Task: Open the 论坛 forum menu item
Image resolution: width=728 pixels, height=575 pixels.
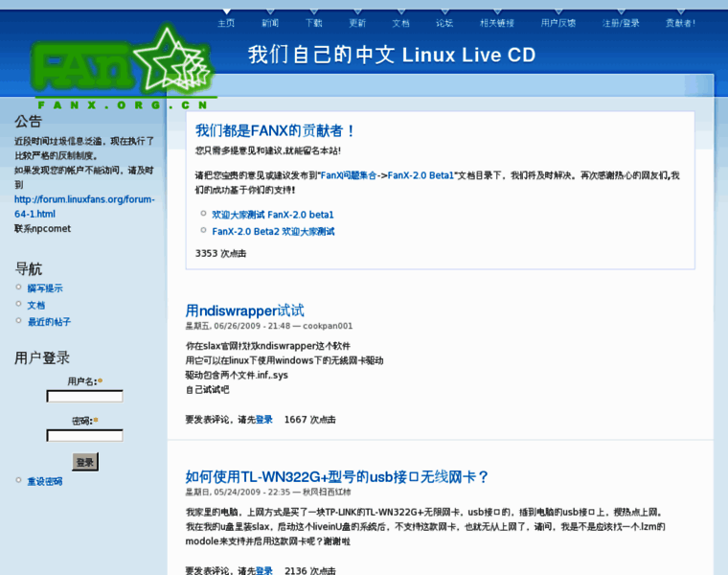Action: [444, 23]
